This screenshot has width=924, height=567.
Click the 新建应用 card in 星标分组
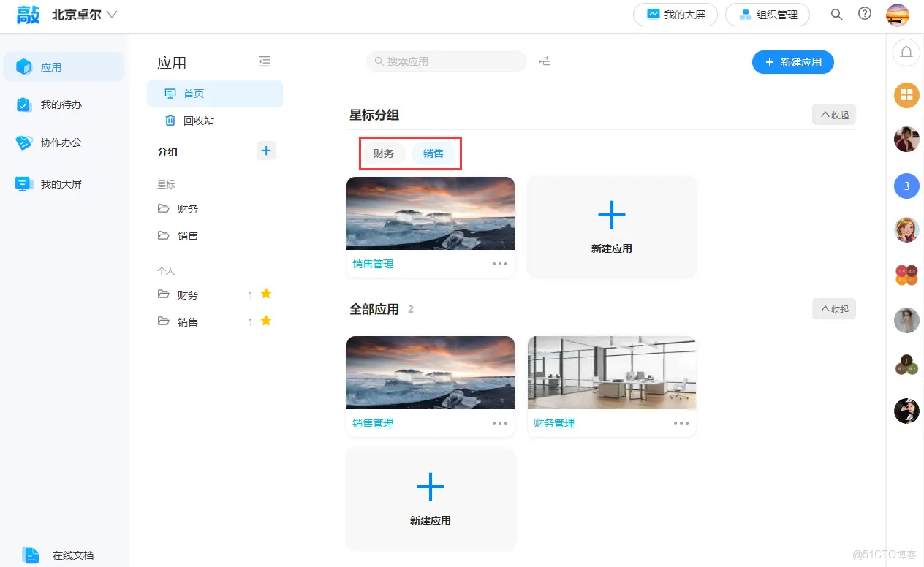coord(612,227)
